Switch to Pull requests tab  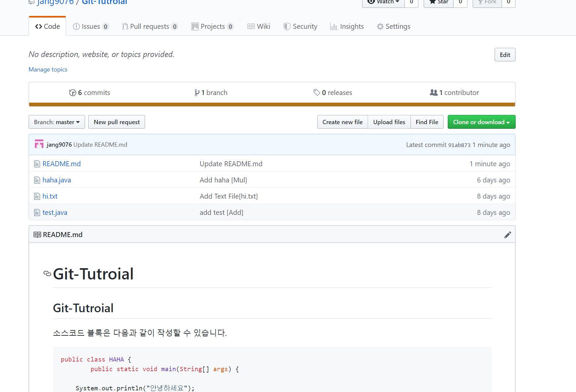150,26
